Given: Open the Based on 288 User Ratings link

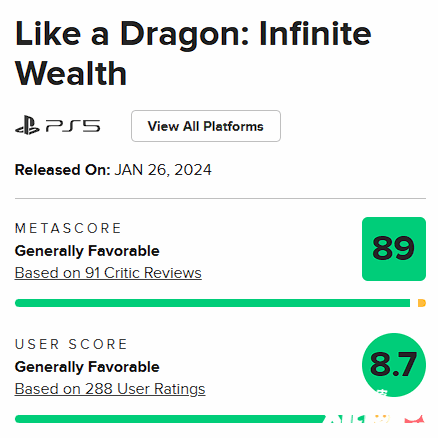Looking at the screenshot, I should (110, 389).
